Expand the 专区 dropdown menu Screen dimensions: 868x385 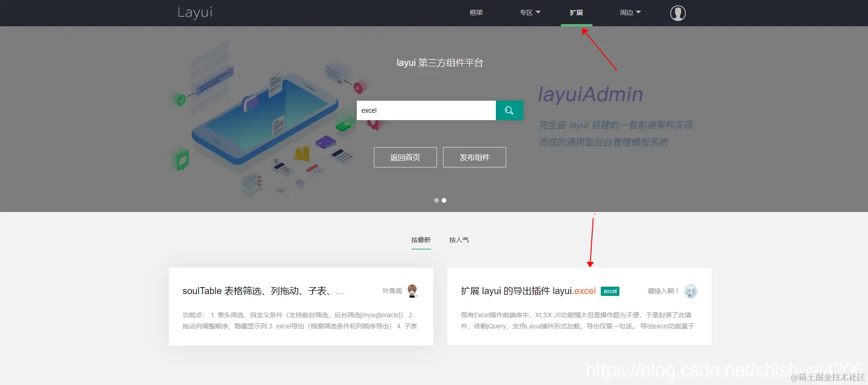click(530, 13)
